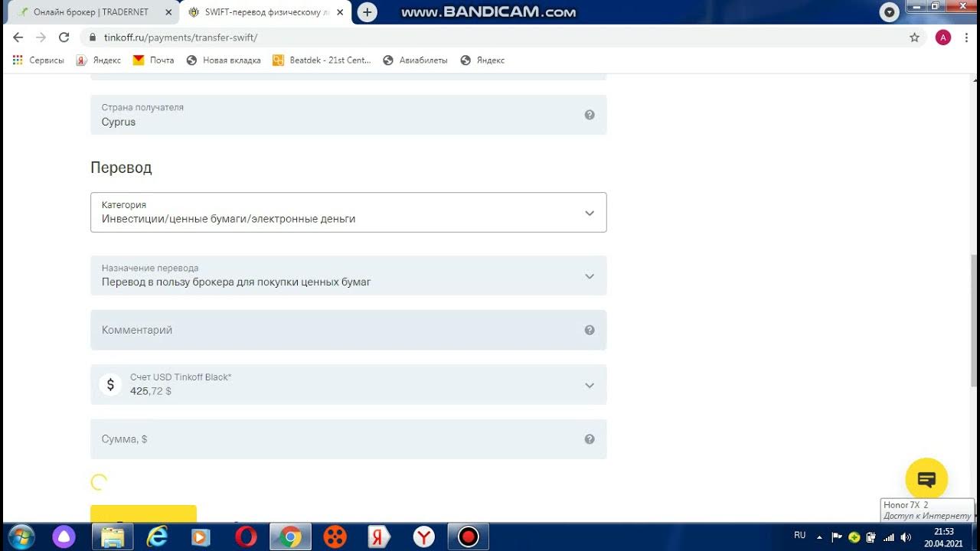Screen dimensions: 980x551
Task: Open the Авиабилеты bookmark
Action: pyautogui.click(x=415, y=60)
